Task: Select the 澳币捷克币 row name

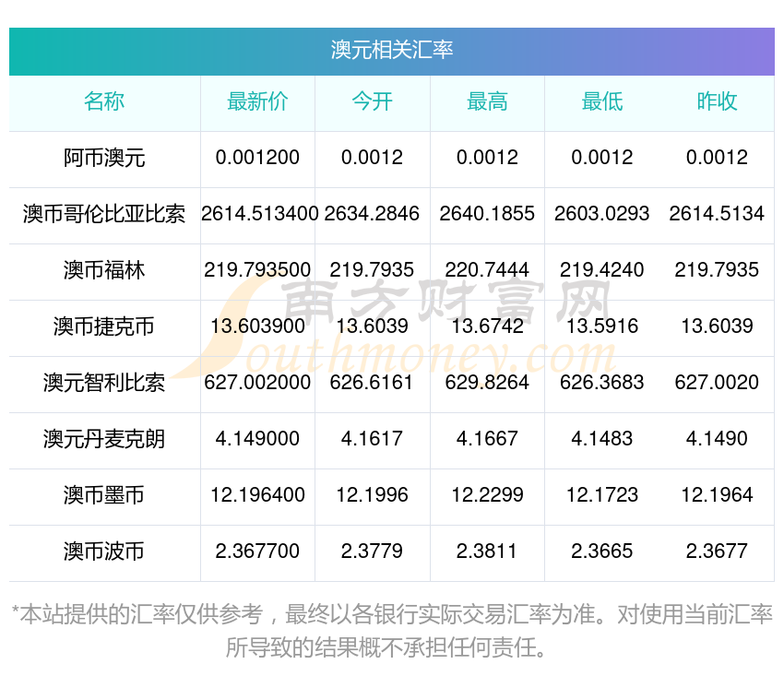Action: (x=104, y=326)
